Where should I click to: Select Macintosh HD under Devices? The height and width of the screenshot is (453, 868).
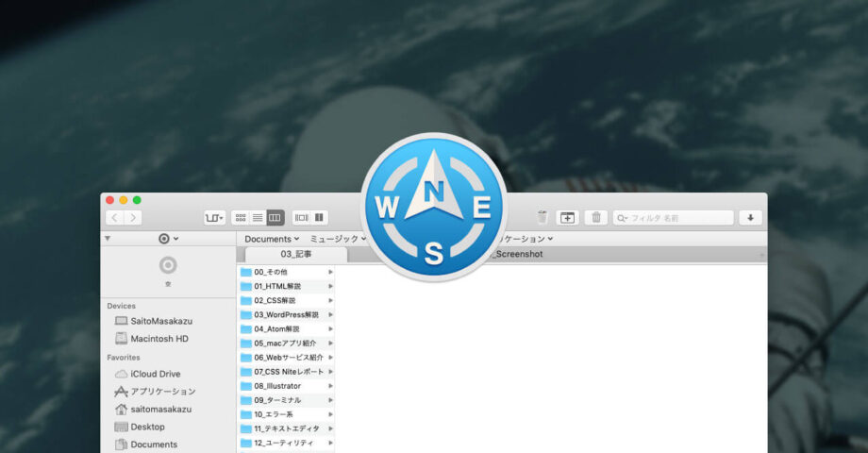(x=159, y=339)
